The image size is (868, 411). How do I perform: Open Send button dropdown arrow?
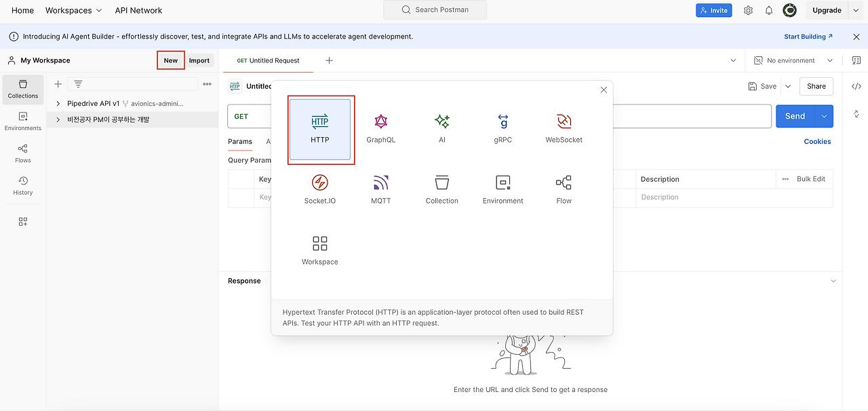pos(824,116)
